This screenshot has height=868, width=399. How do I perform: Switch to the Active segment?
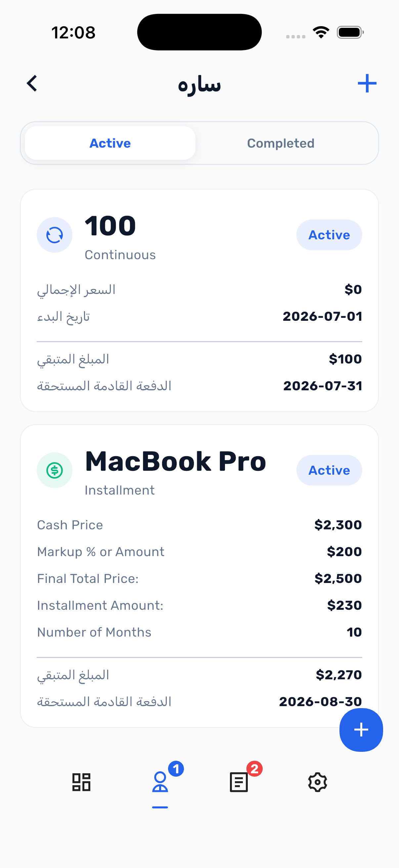(x=110, y=143)
